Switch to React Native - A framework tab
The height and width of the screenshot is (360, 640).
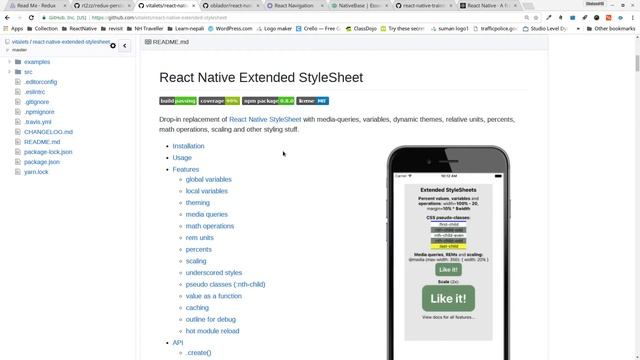point(488,6)
